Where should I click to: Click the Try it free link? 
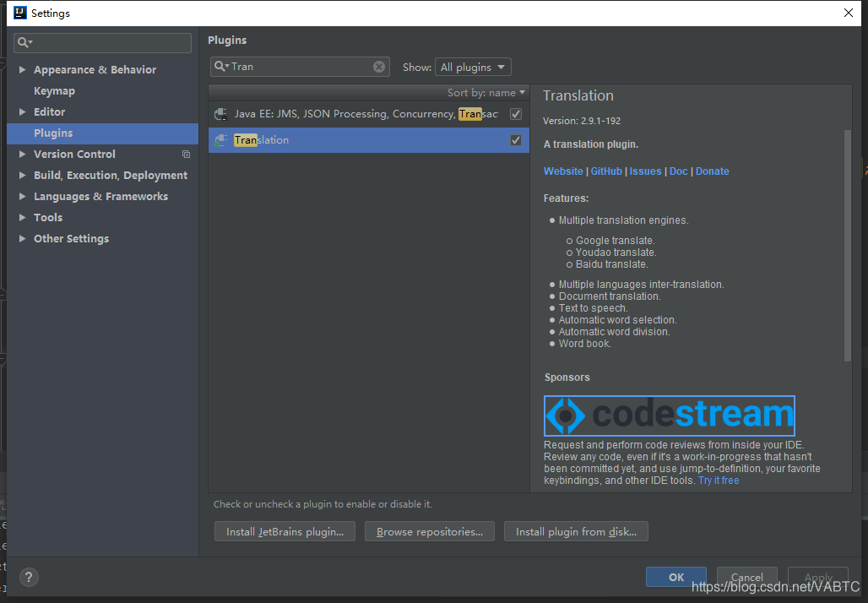pos(719,480)
